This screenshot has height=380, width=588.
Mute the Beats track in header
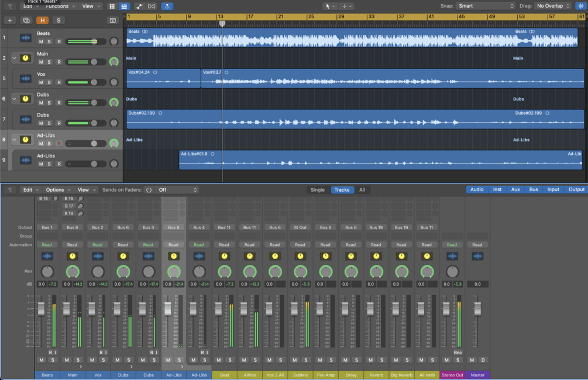[41, 42]
